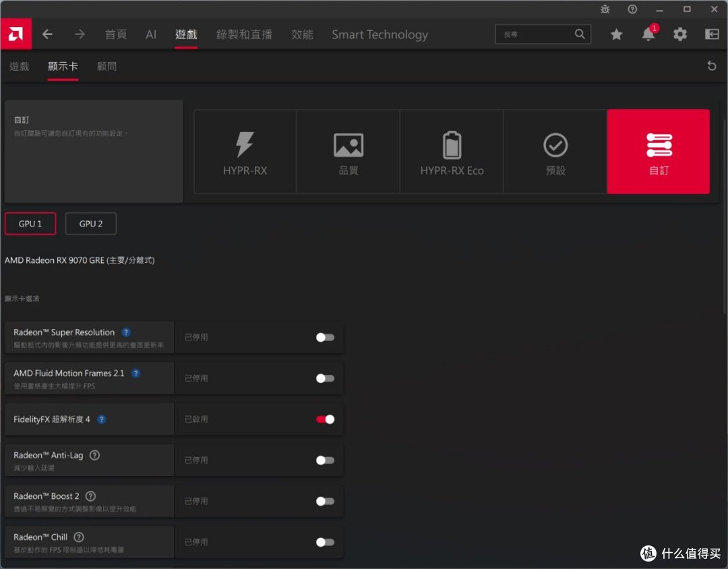Select the 自訂 custom profile tile

tap(659, 152)
